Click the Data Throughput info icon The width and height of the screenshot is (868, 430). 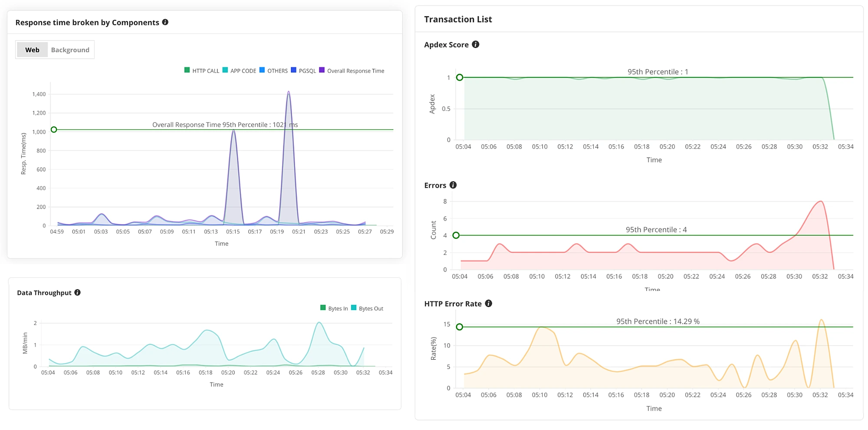(x=78, y=292)
